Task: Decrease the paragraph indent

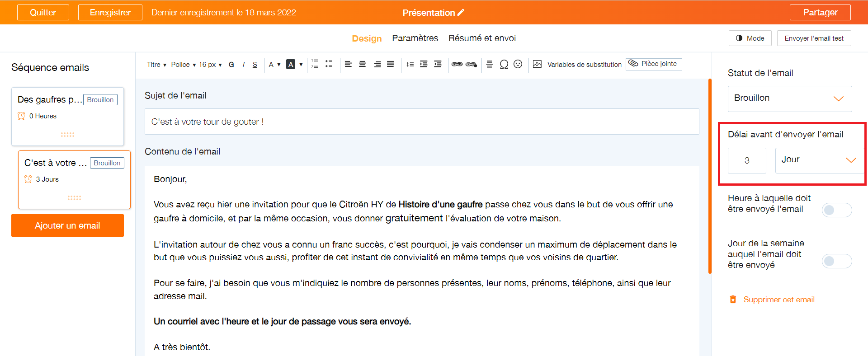Action: (x=438, y=64)
